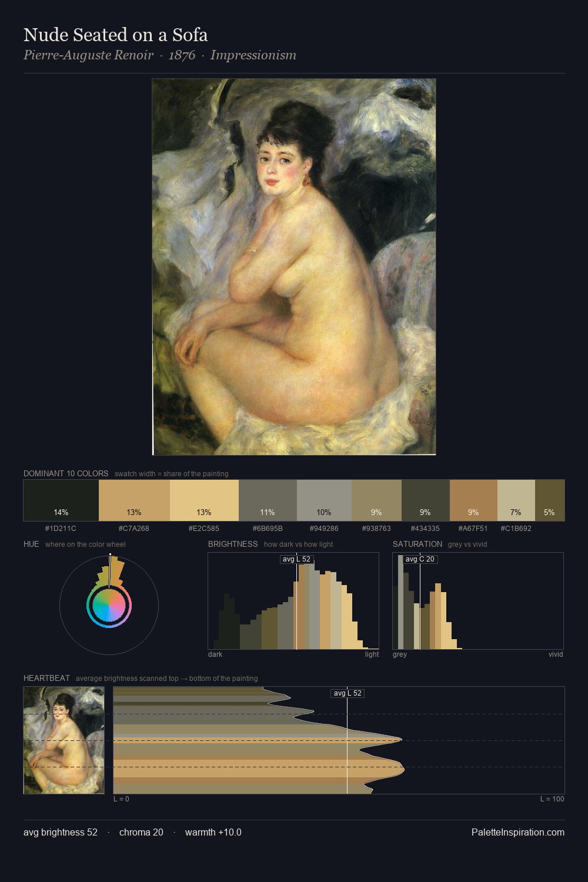This screenshot has height=882, width=588.
Task: Click the 'light' brightness axis label
Action: 372,654
